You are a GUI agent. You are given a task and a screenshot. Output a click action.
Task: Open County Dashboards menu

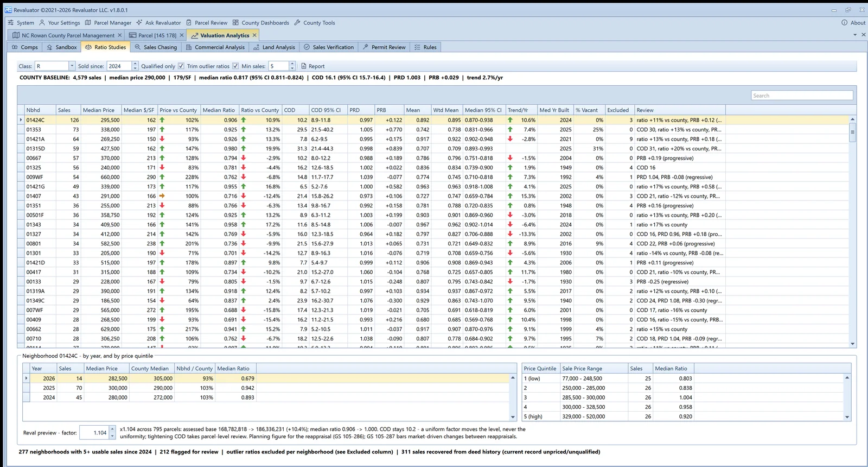point(261,23)
